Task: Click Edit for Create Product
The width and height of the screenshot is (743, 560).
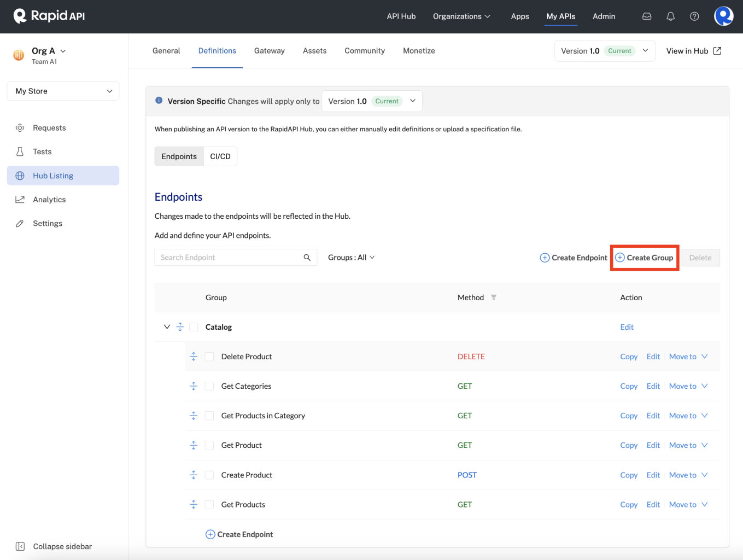Action: pos(653,475)
